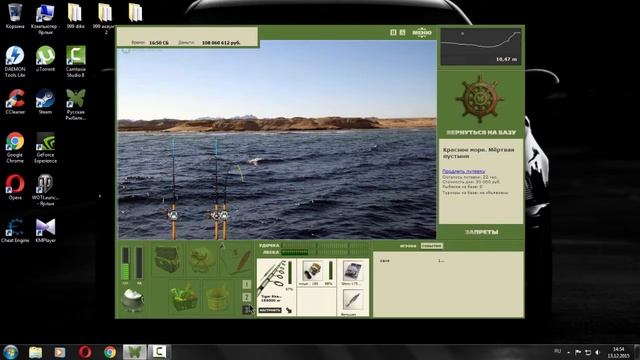Open the RU language indicator
The image size is (640, 360).
pyautogui.click(x=558, y=351)
